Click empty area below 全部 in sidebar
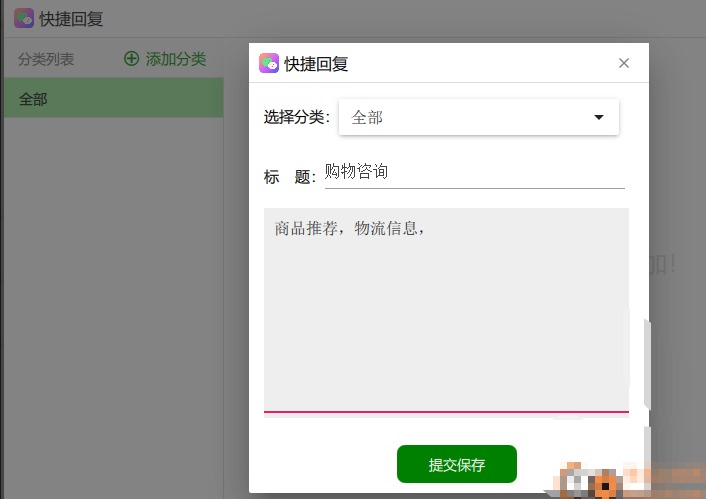Image resolution: width=706 pixels, height=499 pixels. (112, 300)
